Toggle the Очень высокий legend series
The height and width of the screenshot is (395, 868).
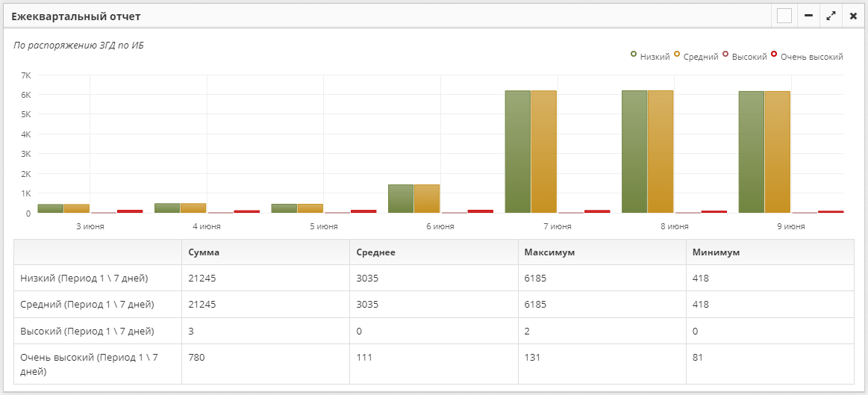(x=807, y=56)
